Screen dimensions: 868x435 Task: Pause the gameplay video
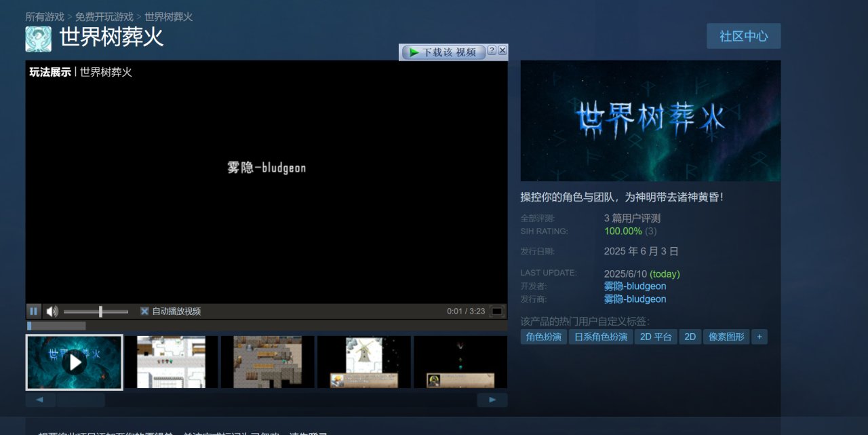tap(33, 311)
